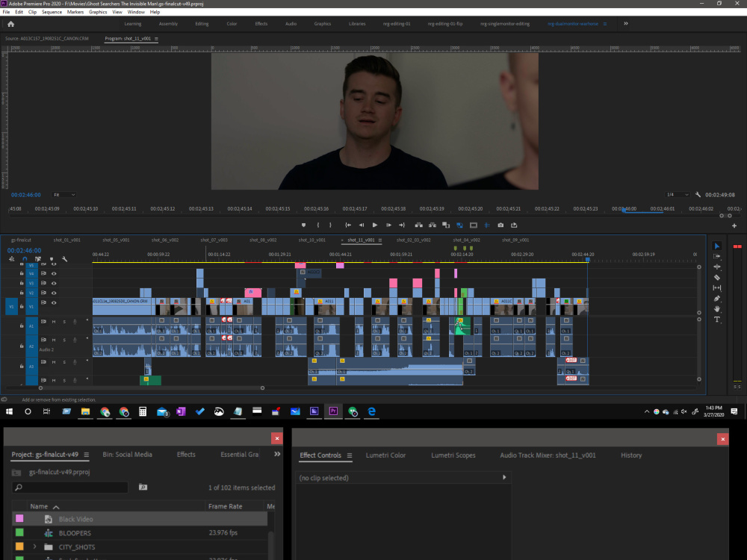Hide track V4 output eye
This screenshot has height=560, width=747.
pyautogui.click(x=54, y=273)
